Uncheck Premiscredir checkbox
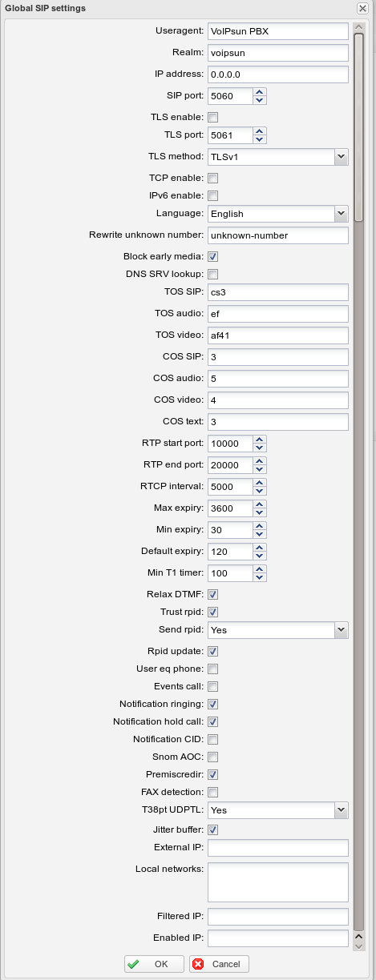Image resolution: width=376 pixels, height=980 pixels. (x=213, y=775)
